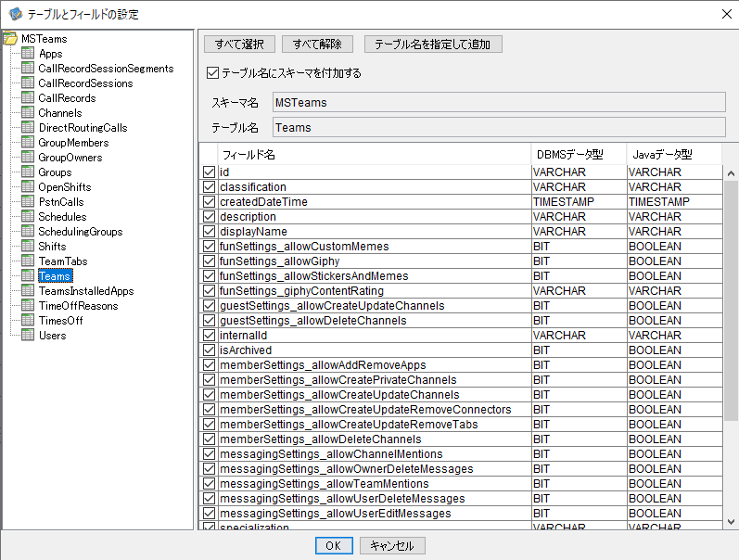Click the field list scrollbar thumb

pyautogui.click(x=731, y=300)
